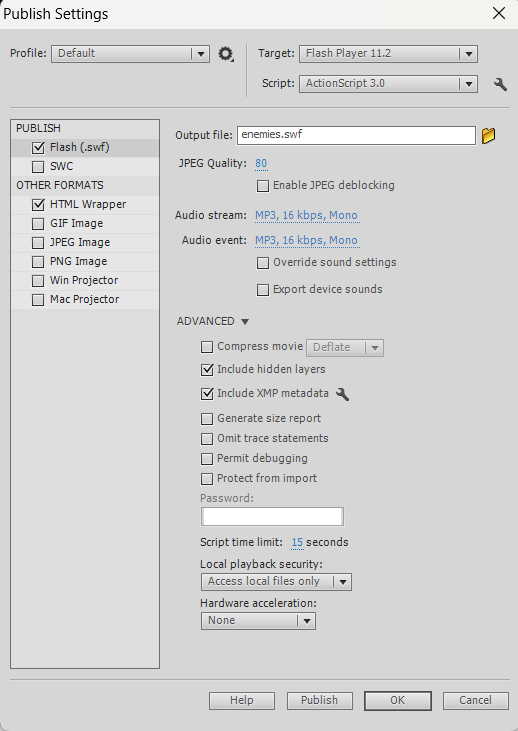Edit JPEG Quality value 80
Image resolution: width=518 pixels, height=731 pixels.
[261, 164]
